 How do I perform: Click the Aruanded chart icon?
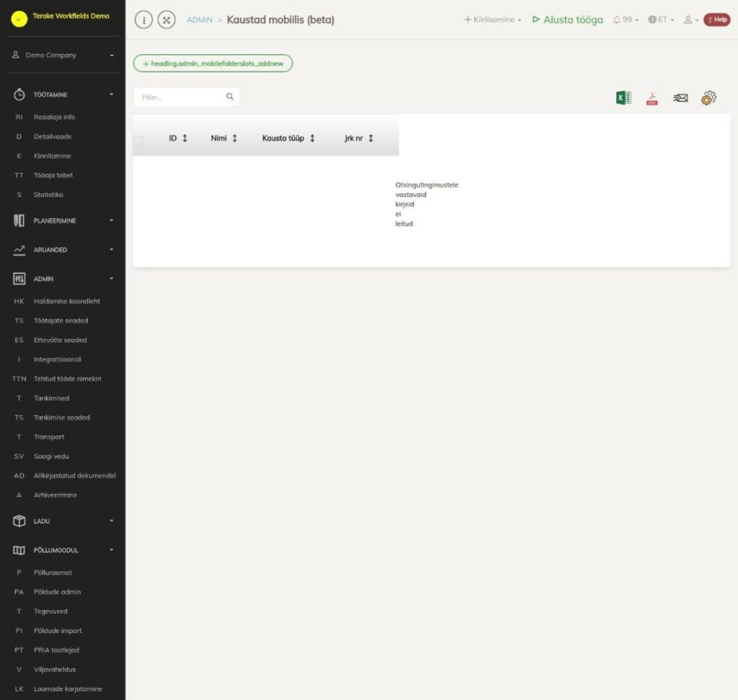pyautogui.click(x=19, y=250)
